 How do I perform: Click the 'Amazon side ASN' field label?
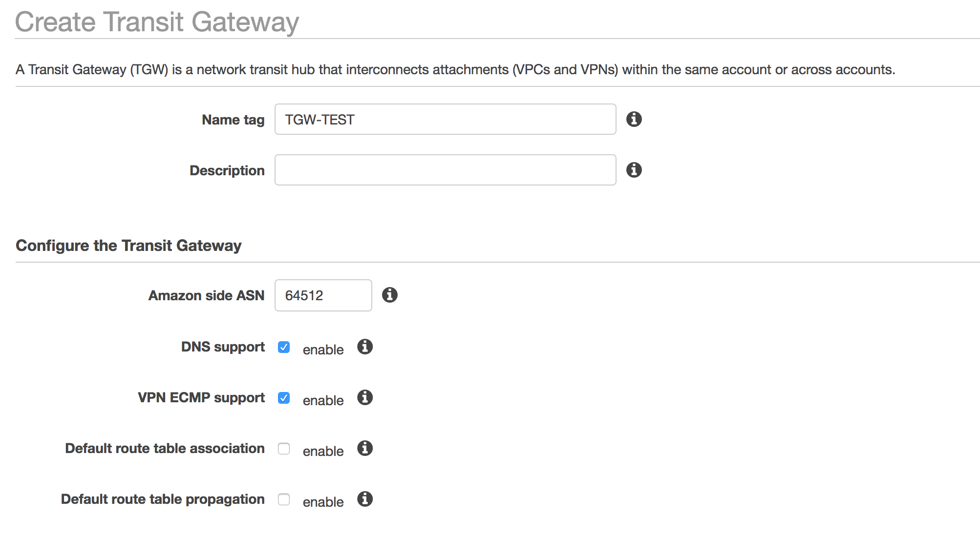tap(206, 295)
